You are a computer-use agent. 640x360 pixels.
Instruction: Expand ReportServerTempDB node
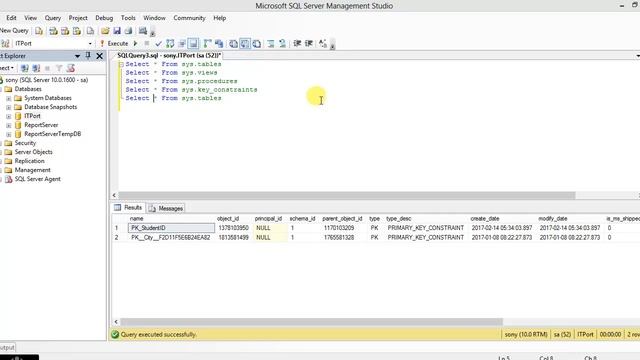coord(9,134)
